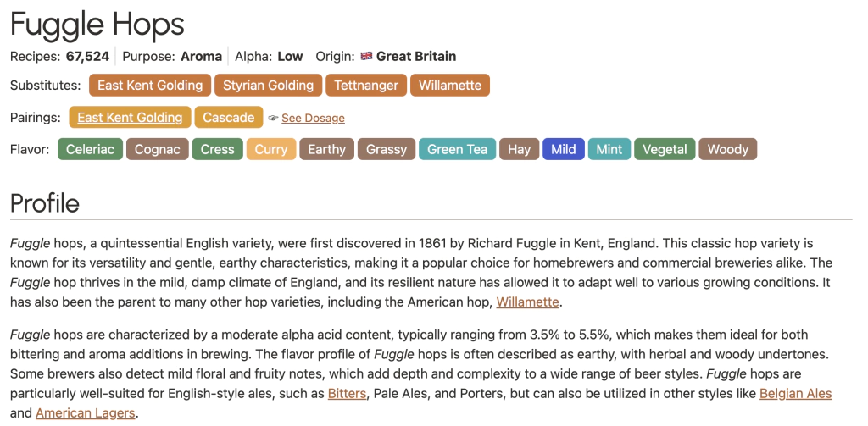Click the Celeriac flavor tag

pyautogui.click(x=90, y=150)
